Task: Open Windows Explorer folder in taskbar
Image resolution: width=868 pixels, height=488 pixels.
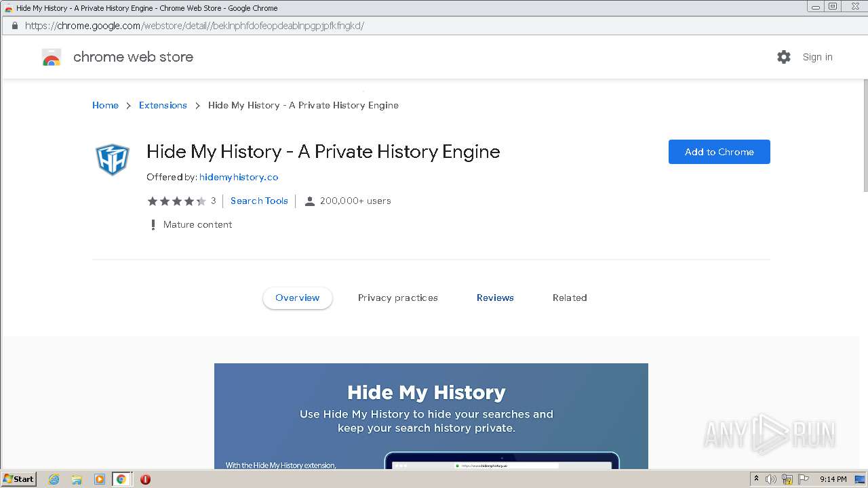Action: 77,479
